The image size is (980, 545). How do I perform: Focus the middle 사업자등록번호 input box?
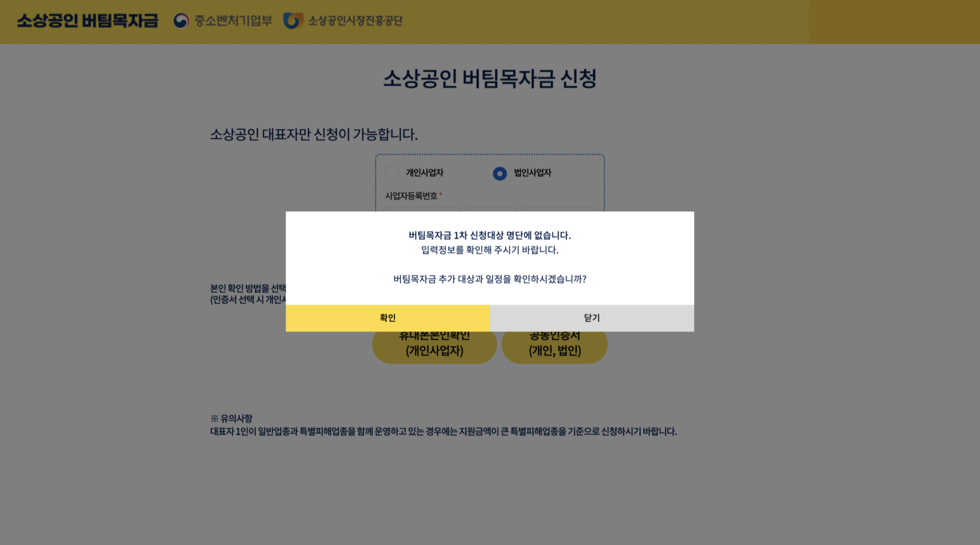[x=491, y=209]
